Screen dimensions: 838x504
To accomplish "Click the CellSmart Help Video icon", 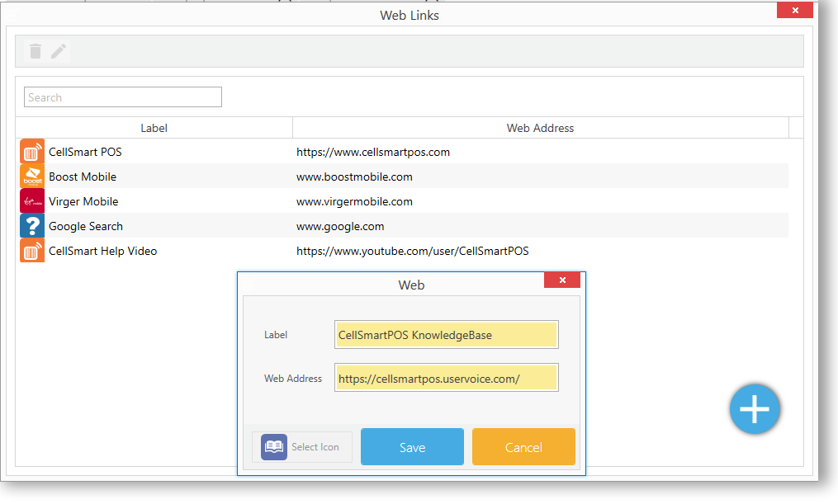I will coord(32,251).
